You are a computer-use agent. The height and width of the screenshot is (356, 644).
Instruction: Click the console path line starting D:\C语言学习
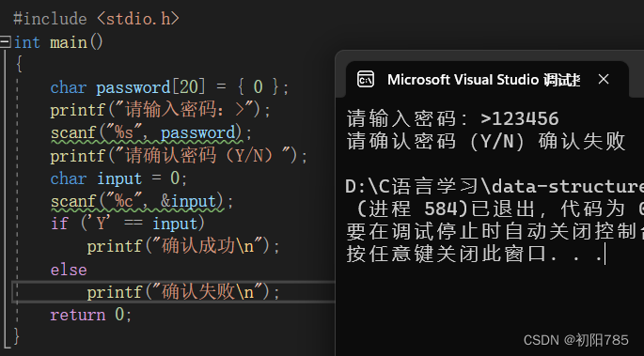(495, 187)
